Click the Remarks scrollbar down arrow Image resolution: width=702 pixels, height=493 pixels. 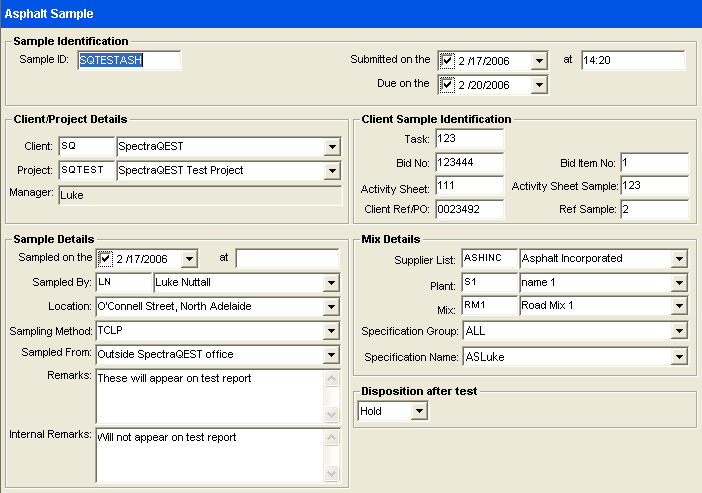332,415
